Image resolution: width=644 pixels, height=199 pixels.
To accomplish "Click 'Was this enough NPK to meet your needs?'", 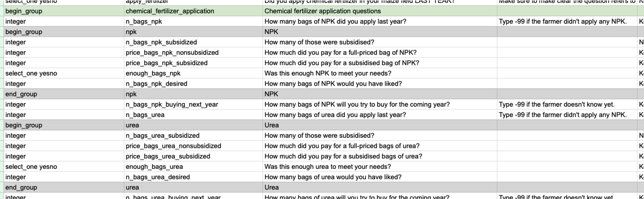I will (x=328, y=73).
